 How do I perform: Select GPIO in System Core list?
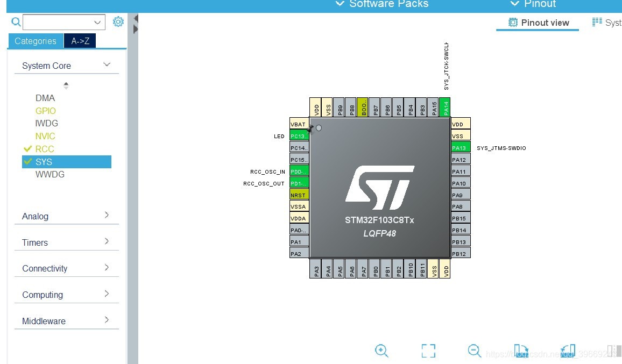click(46, 111)
